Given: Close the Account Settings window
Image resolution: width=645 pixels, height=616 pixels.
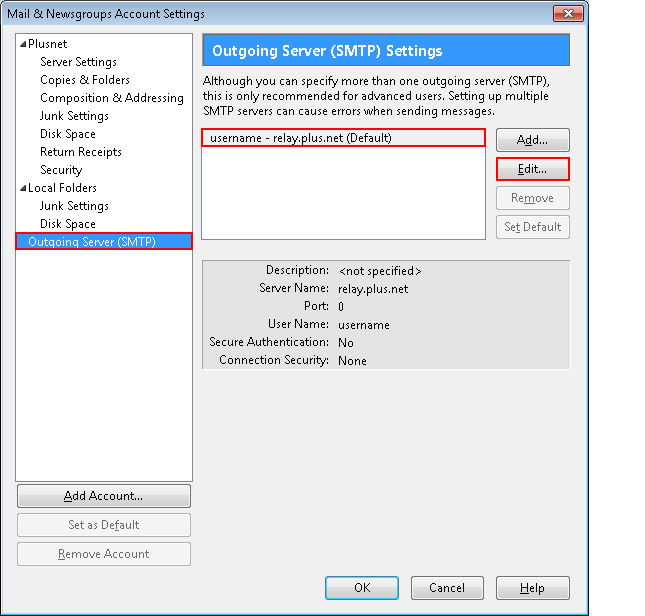Looking at the screenshot, I should 568,14.
